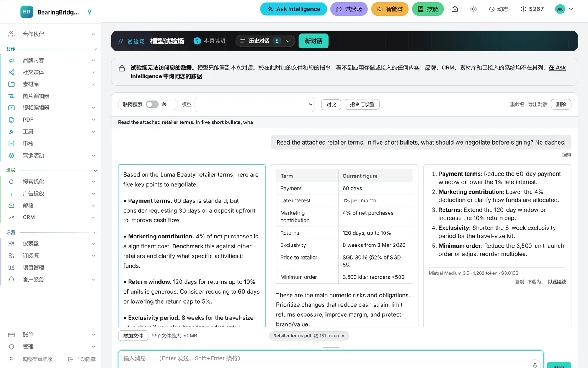Click 以此继续 under Mistral response

click(x=557, y=282)
